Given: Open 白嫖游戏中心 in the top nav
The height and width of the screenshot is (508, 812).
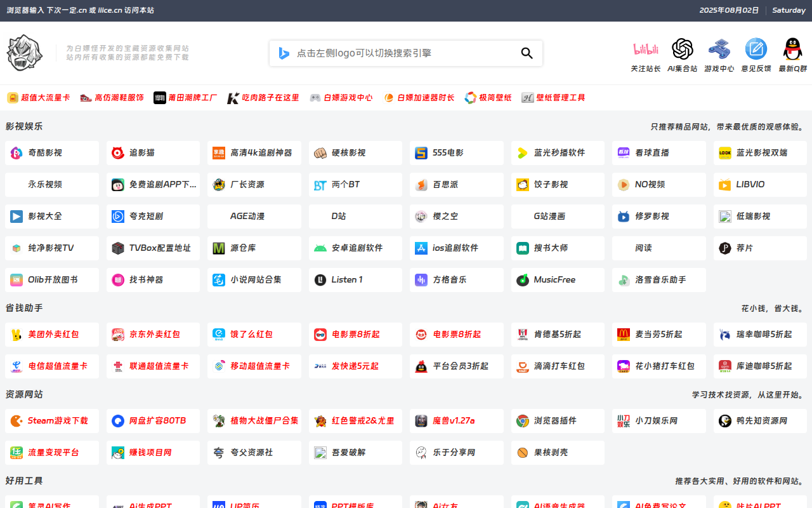Looking at the screenshot, I should [x=341, y=98].
